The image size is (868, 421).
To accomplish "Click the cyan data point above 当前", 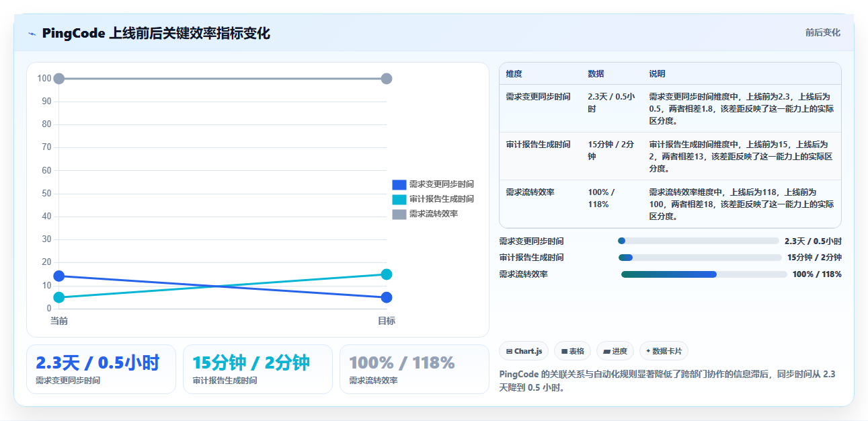I will [x=59, y=297].
